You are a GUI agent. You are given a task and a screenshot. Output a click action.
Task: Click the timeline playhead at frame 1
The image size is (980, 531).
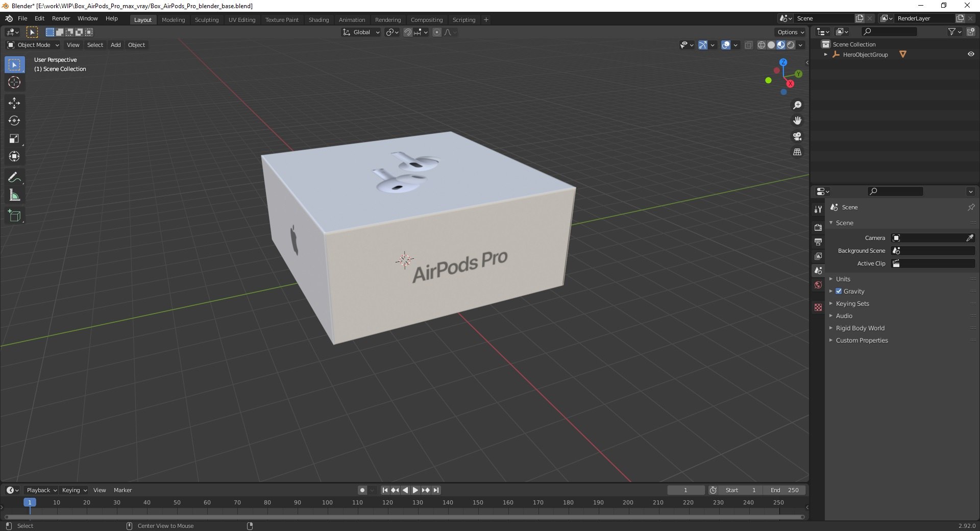tap(30, 502)
